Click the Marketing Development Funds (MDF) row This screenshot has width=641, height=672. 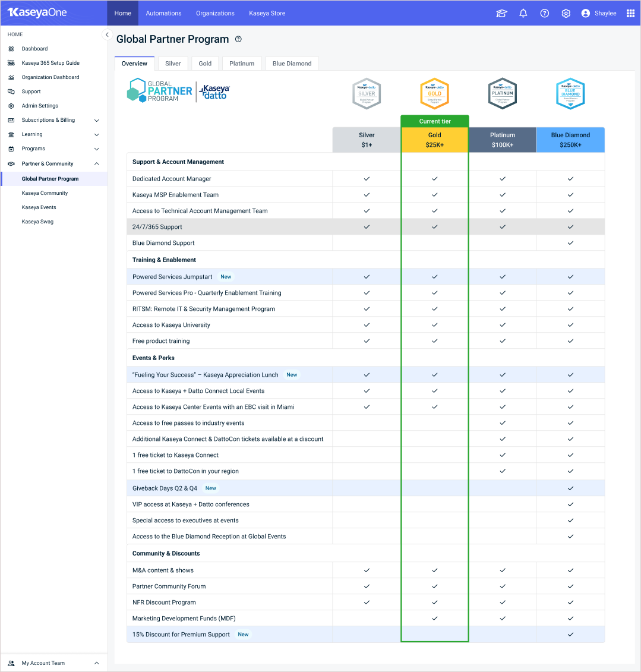pyautogui.click(x=365, y=619)
